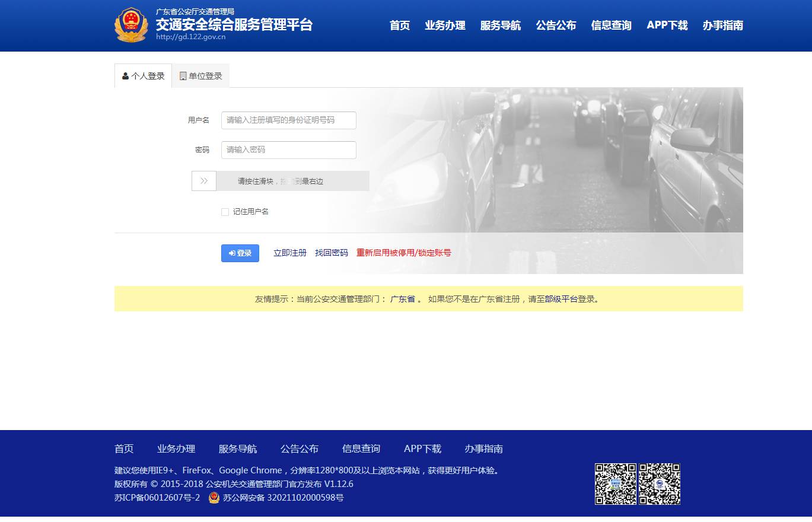812x522 pixels.
Task: Toggle the 记住用户名 checkbox
Action: [225, 212]
